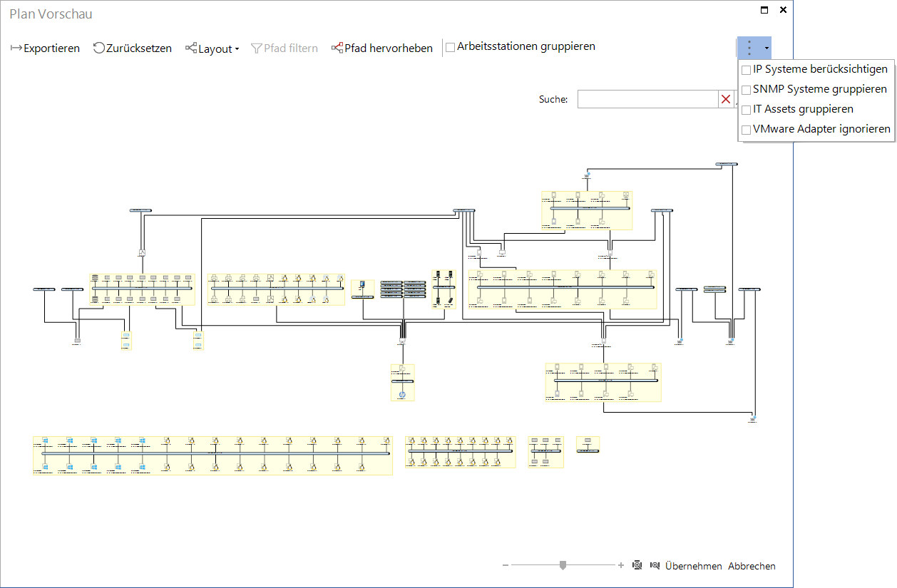Click the Übernehmen button

[x=694, y=566]
